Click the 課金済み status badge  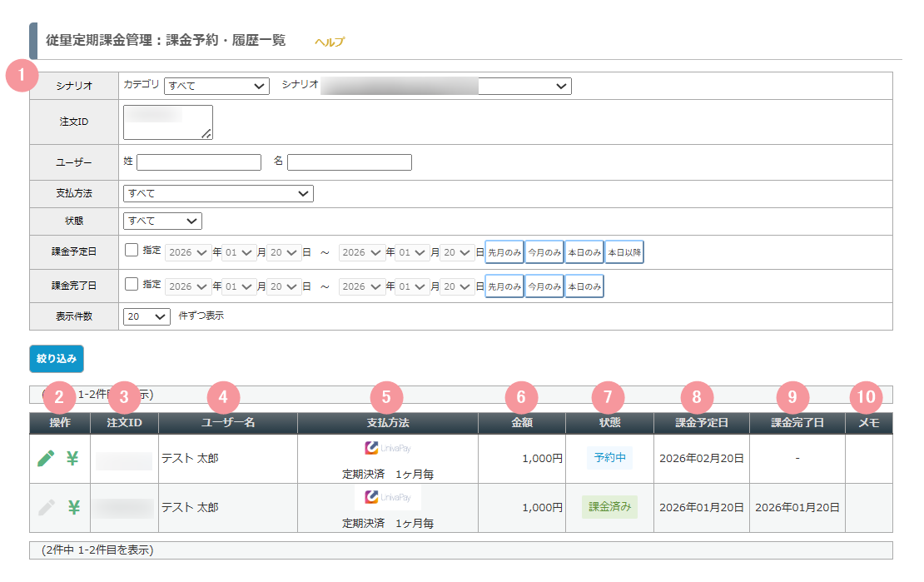[609, 507]
